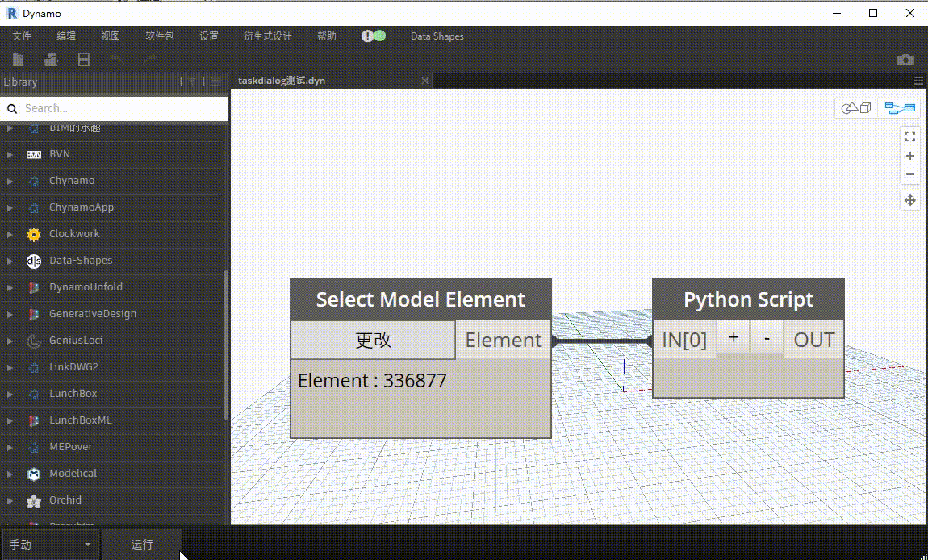Viewport: 928px width, 560px height.
Task: Click the BVN package icon
Action: click(x=34, y=154)
